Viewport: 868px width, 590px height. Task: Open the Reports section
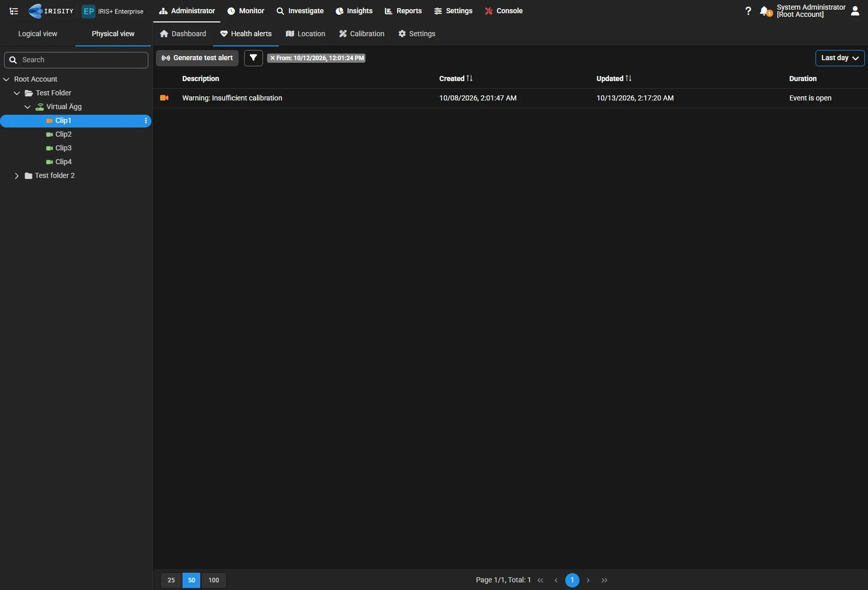pyautogui.click(x=403, y=11)
